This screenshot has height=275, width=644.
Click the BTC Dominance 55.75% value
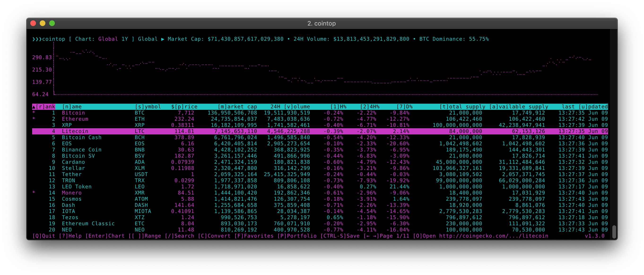(479, 39)
